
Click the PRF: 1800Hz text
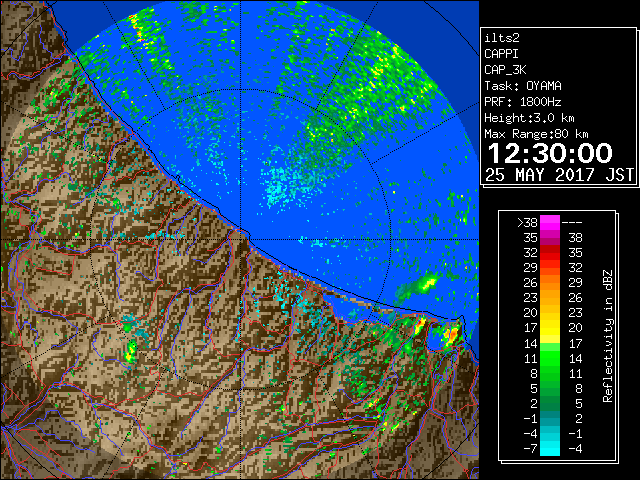[523, 102]
